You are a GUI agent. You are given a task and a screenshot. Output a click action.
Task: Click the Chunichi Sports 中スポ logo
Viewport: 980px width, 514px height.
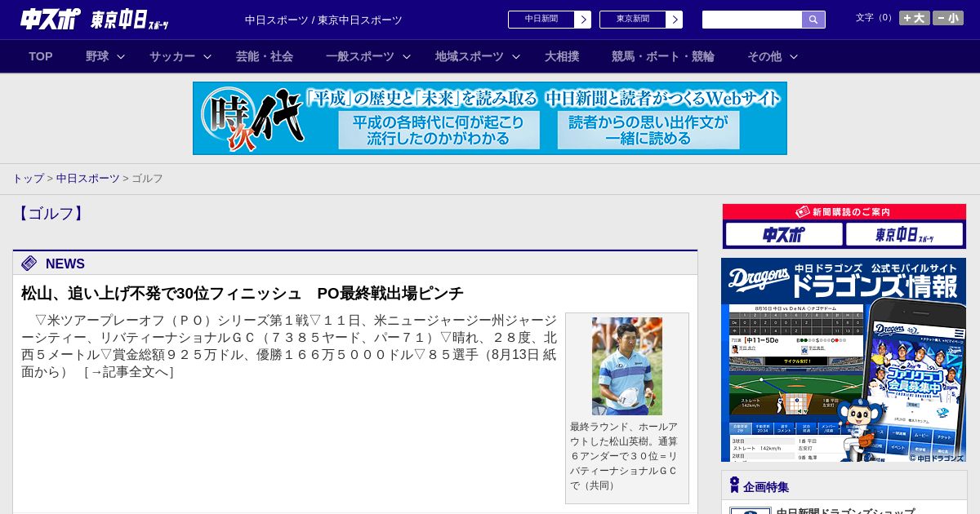tap(51, 19)
